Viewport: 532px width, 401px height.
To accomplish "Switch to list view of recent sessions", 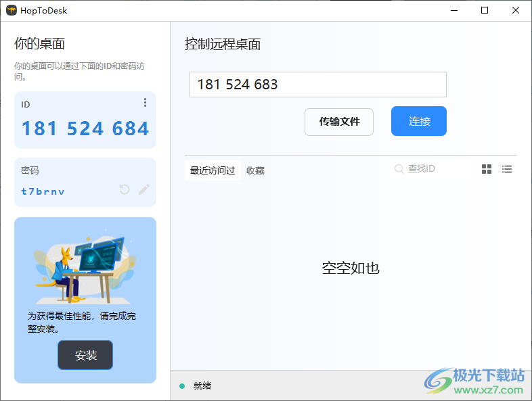I will click(507, 169).
